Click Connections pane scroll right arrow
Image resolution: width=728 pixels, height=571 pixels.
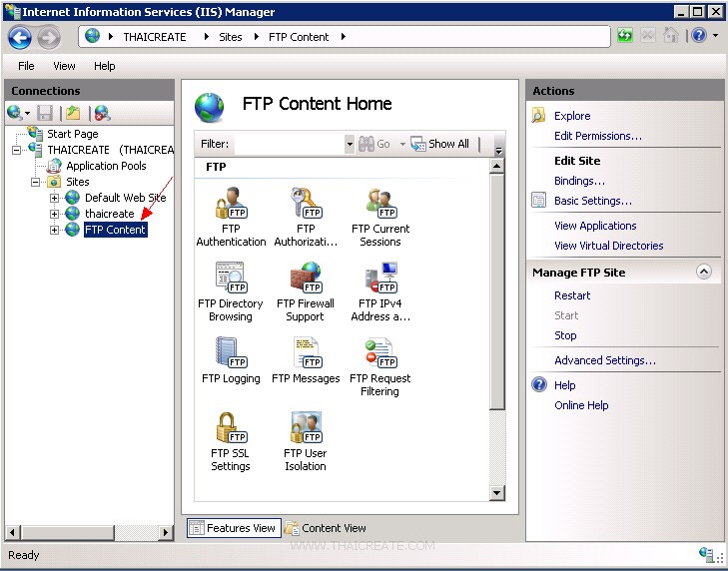tap(166, 532)
